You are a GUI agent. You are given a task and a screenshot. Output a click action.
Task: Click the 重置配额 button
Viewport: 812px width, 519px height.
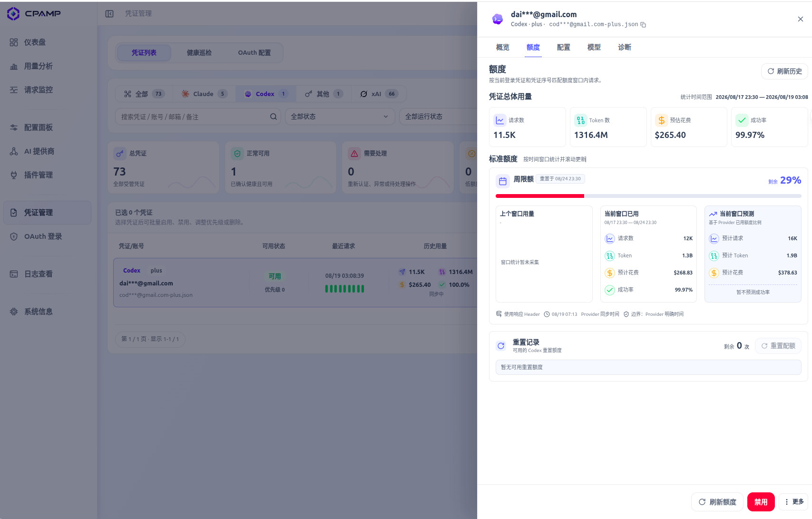778,346
